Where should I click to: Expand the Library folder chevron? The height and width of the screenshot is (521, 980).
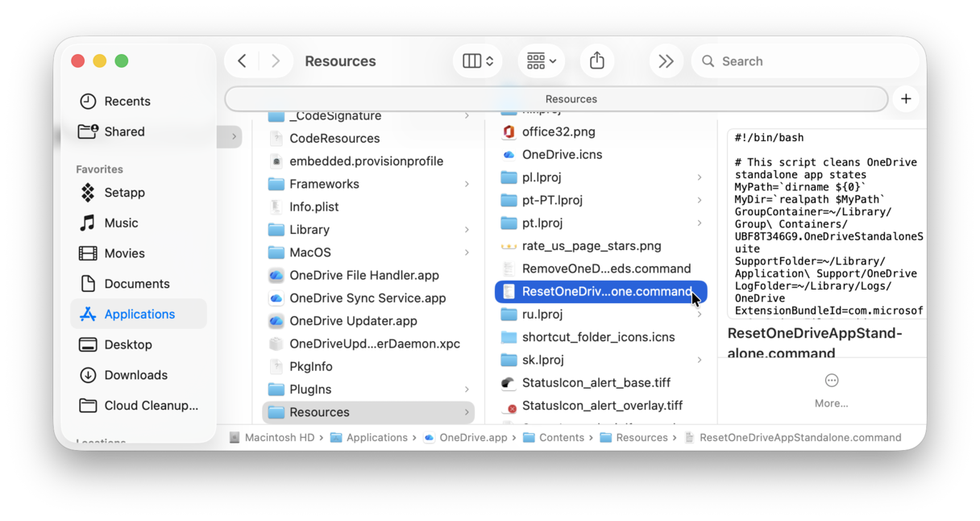point(467,230)
